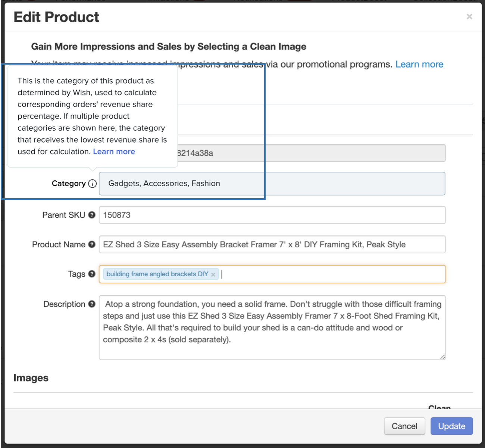The height and width of the screenshot is (448, 485).
Task: Click the Update button
Action: [451, 426]
